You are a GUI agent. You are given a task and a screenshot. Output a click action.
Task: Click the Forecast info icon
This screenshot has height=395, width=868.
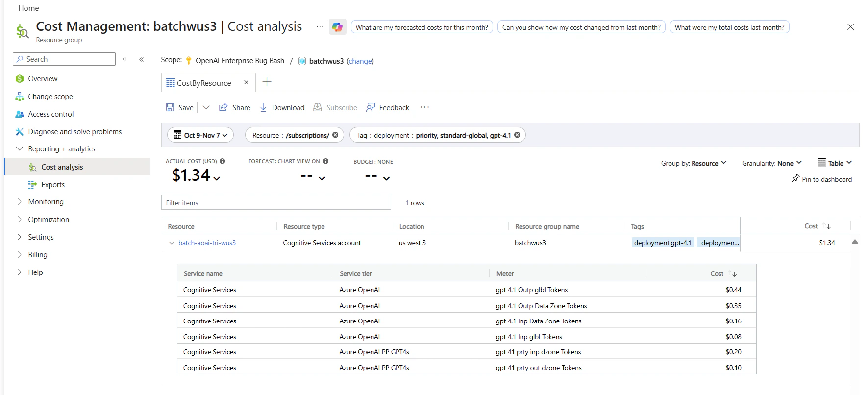pyautogui.click(x=326, y=161)
